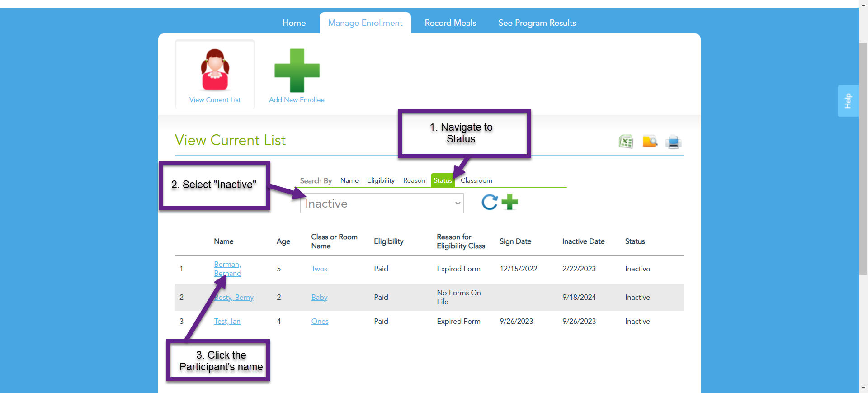The height and width of the screenshot is (393, 868).
Task: Expand the Inactive status dropdown
Action: pyautogui.click(x=382, y=204)
